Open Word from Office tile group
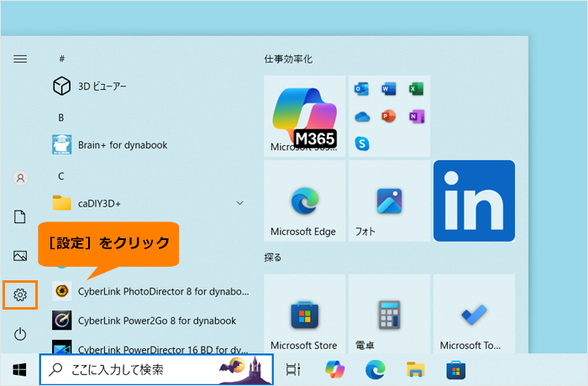Screen dimensions: 588x386 tap(389, 89)
